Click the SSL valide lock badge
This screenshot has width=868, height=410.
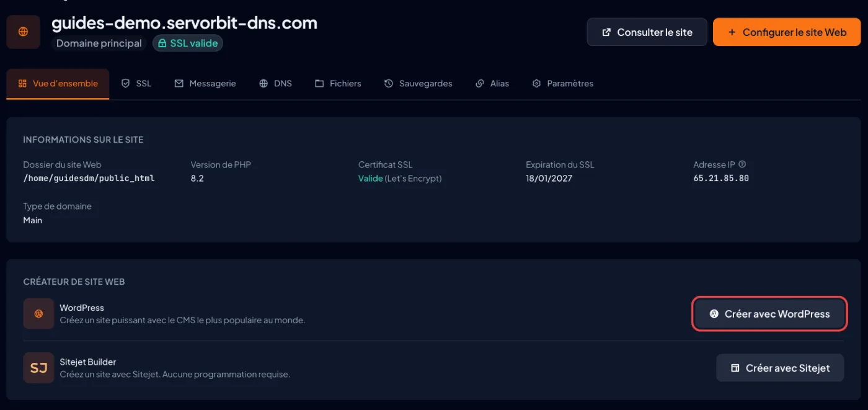pos(188,43)
